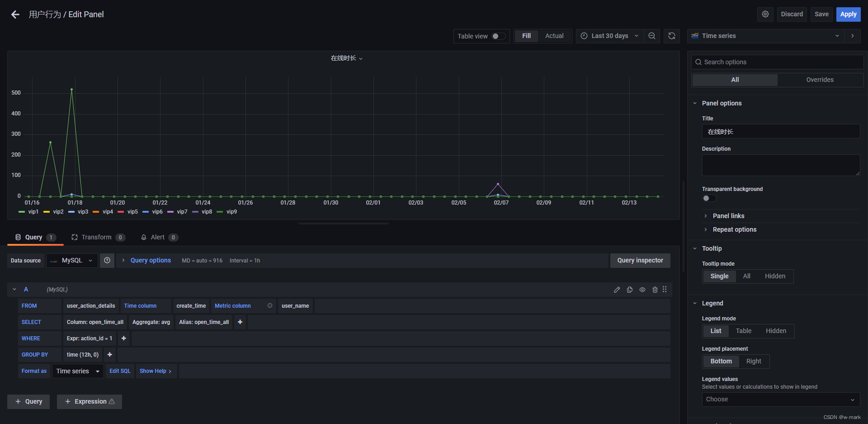Click the user_action_details table selector
Screen dimensions: 868x424
(91, 306)
